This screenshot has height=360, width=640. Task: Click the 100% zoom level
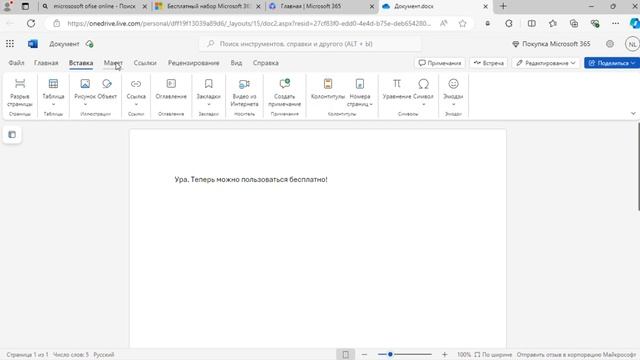point(464,355)
